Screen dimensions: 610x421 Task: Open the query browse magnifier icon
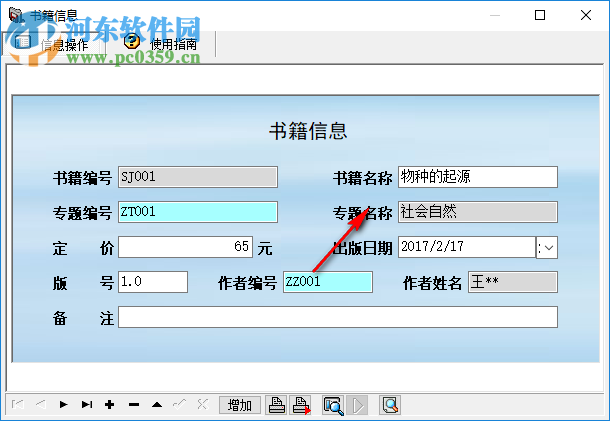[333, 405]
